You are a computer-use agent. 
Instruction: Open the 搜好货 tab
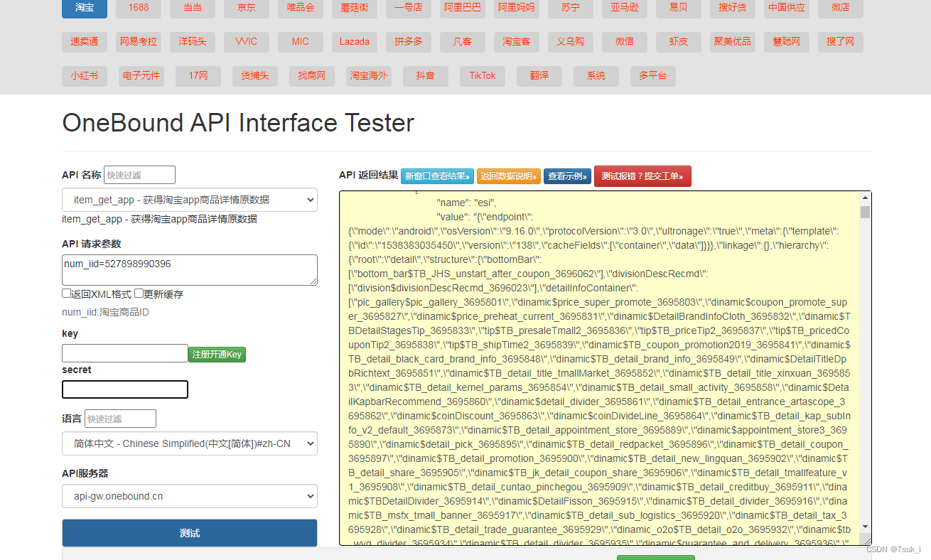733,8
